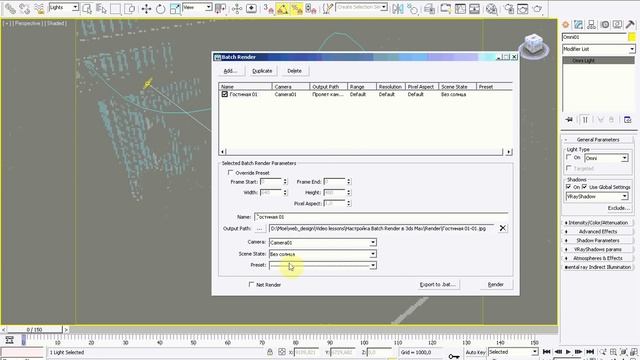Expand the Intensity/Color/Attenuation rollout
640x360 pixels.
(598, 223)
